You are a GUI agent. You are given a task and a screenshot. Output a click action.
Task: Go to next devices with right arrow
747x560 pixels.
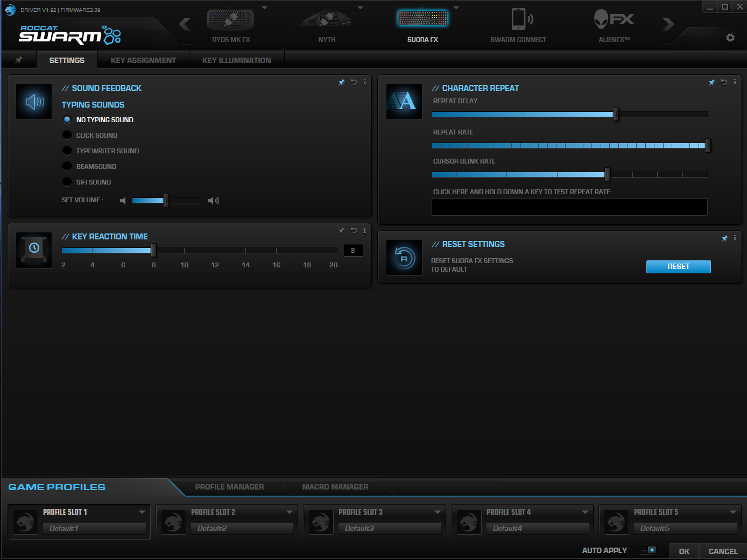coord(668,24)
